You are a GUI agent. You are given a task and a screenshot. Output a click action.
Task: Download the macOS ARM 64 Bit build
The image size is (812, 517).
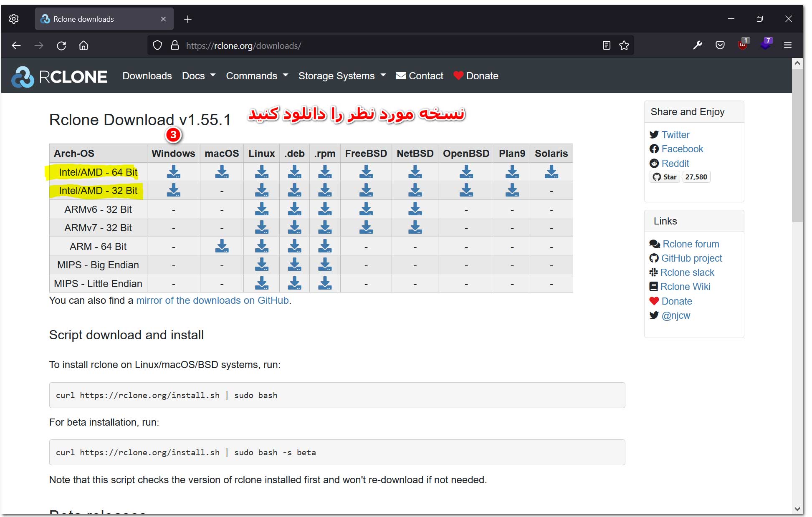tap(221, 246)
